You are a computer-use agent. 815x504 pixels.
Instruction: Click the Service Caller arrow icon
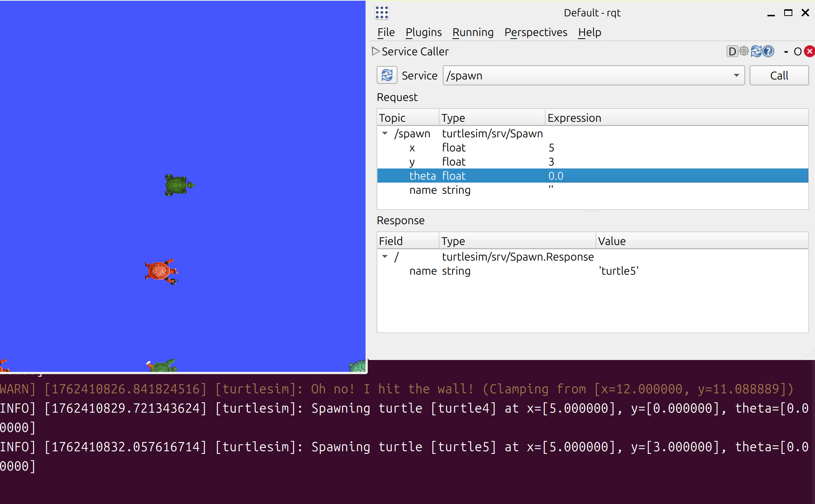coord(376,51)
